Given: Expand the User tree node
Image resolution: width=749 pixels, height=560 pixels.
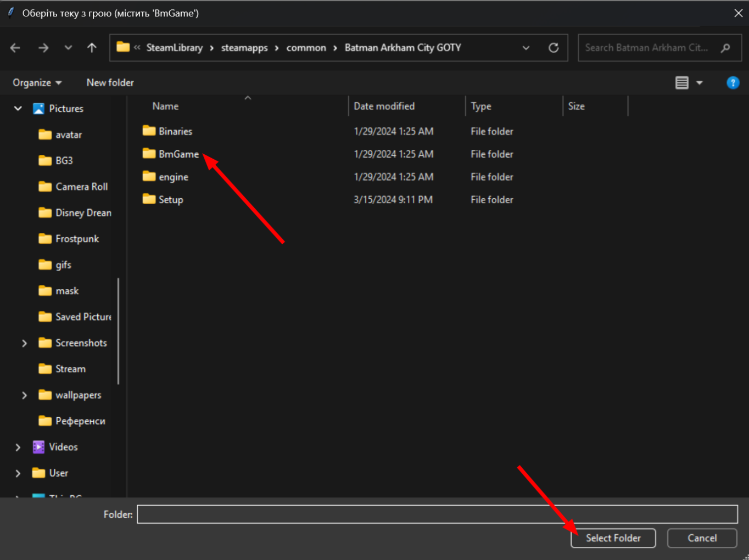Looking at the screenshot, I should point(18,473).
